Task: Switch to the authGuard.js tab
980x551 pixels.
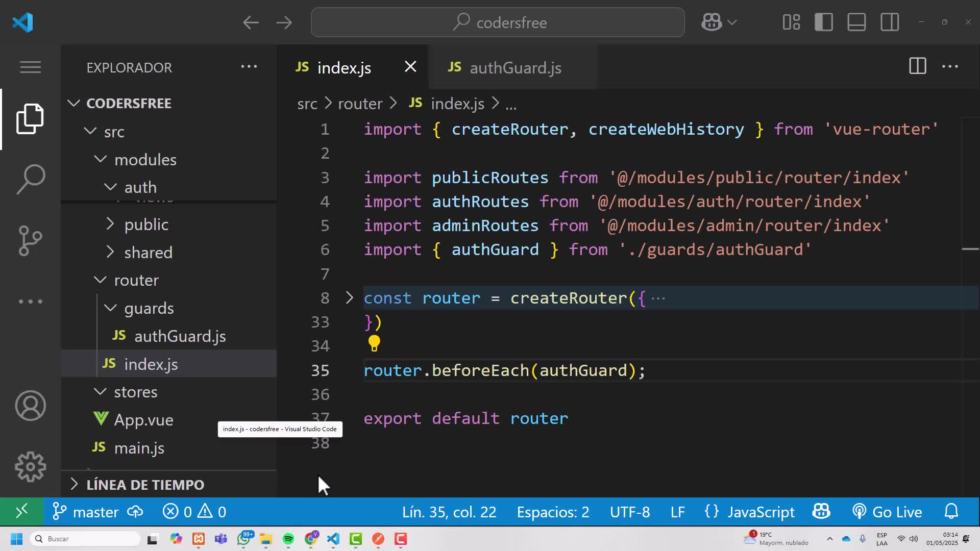Action: [513, 67]
